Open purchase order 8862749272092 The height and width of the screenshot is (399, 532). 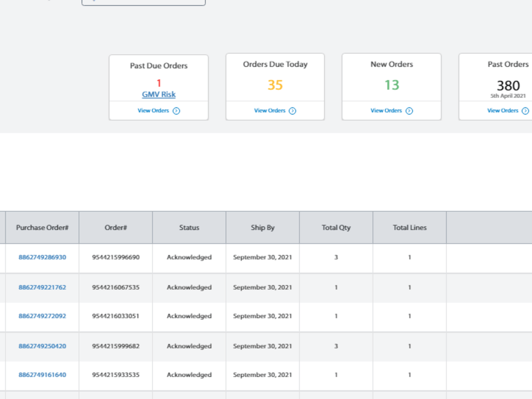click(x=43, y=316)
